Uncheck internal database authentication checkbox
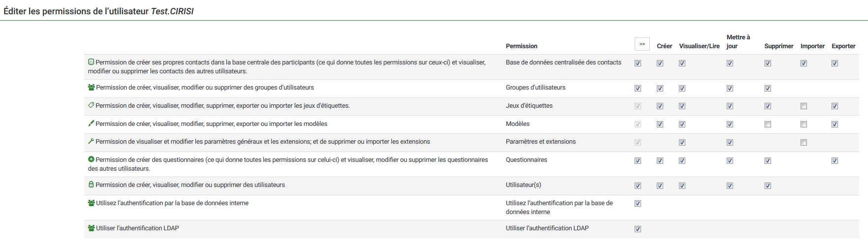Image resolution: width=868 pixels, height=247 pixels. (x=638, y=204)
